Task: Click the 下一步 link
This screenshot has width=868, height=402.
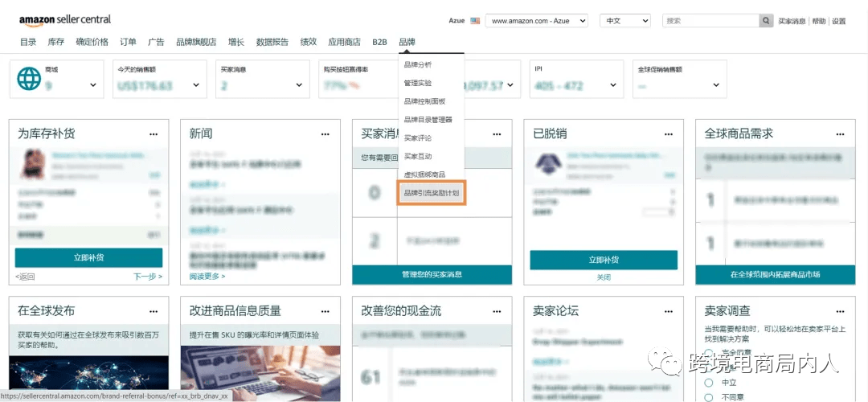Action: click(148, 277)
